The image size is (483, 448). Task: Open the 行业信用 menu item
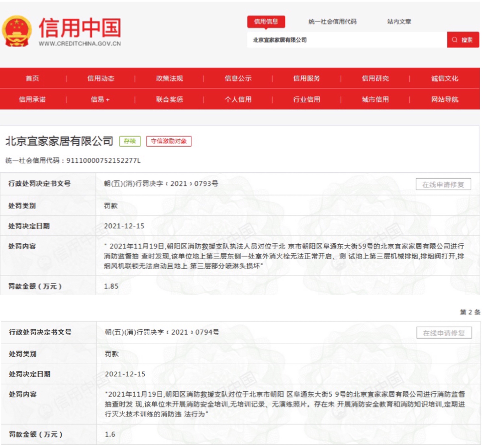coord(307,99)
